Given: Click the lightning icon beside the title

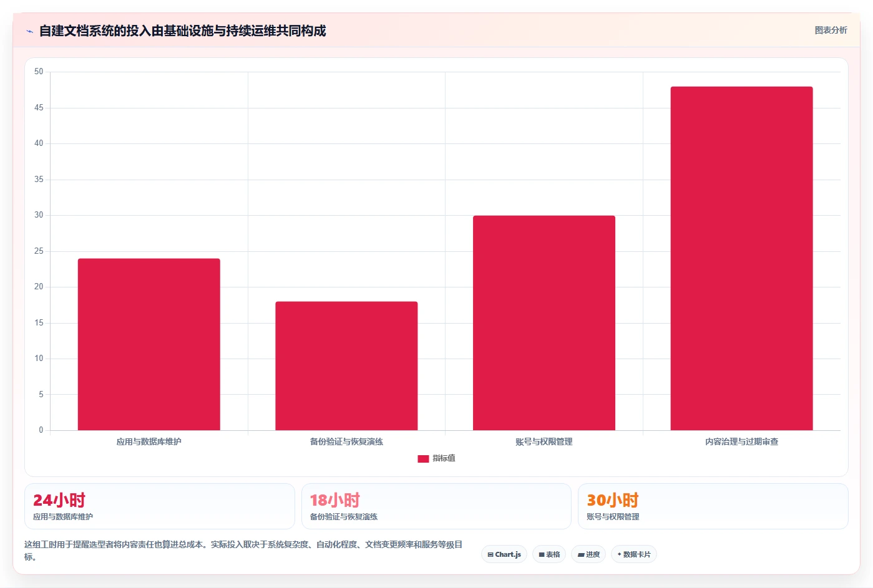Looking at the screenshot, I should 29,31.
